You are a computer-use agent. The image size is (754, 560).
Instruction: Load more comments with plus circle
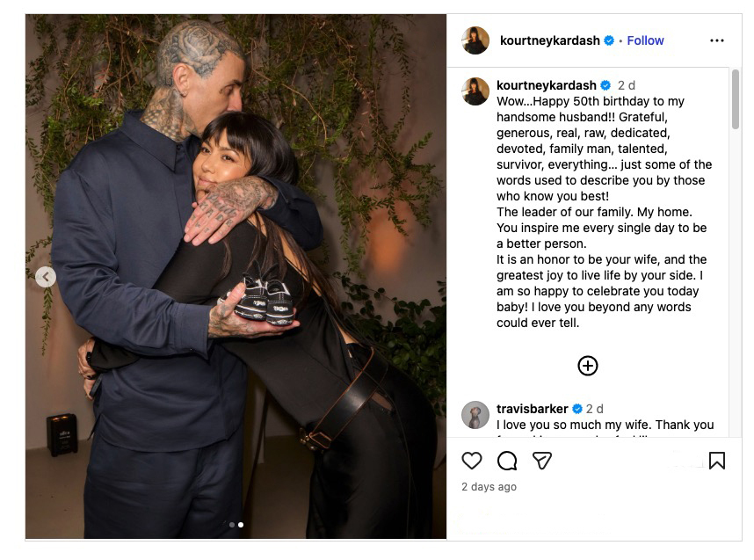pyautogui.click(x=588, y=366)
